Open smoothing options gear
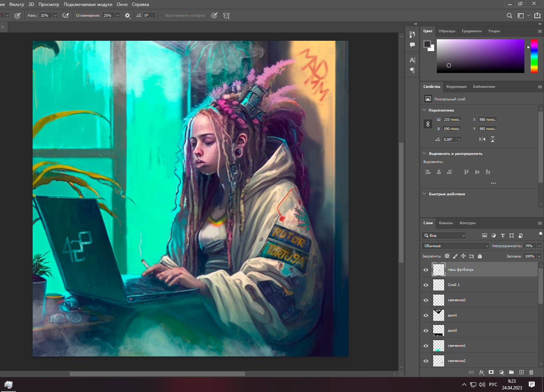Image resolution: width=544 pixels, height=392 pixels. pos(128,16)
